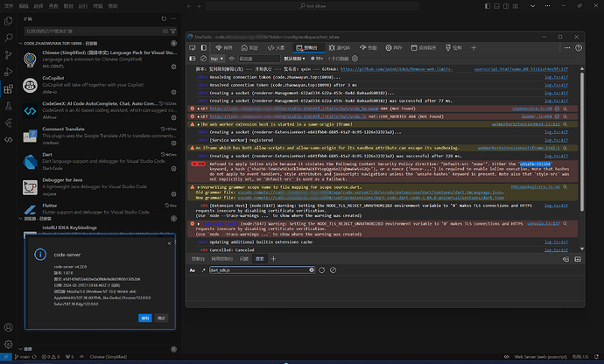Click the filter extensions funnel icon

173,31
